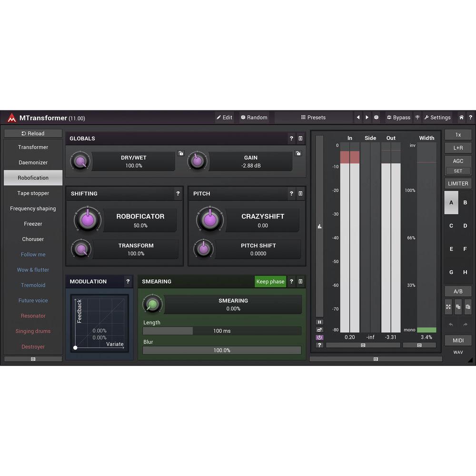Click the redo arrow icon
Image resolution: width=476 pixels, height=476 pixels.
466,325
